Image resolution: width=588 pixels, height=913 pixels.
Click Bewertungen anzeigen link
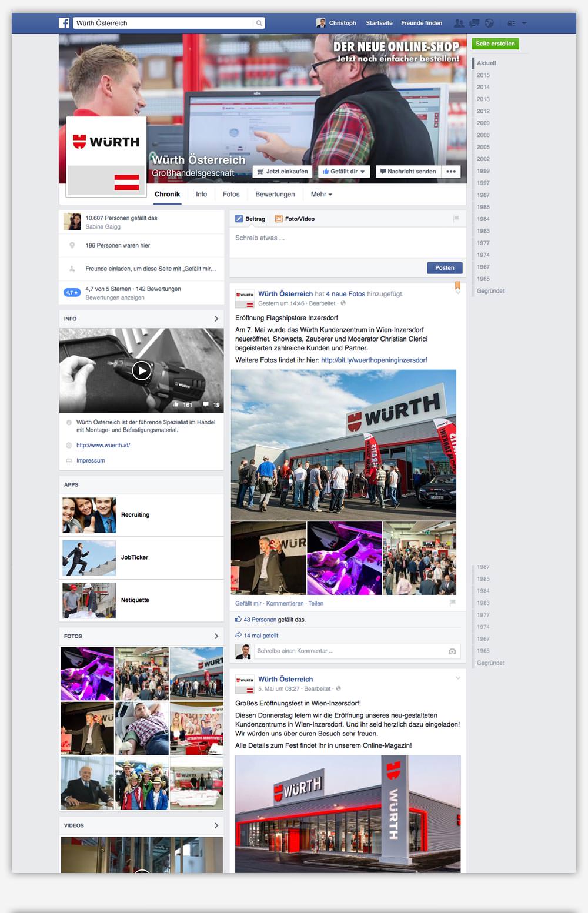115,297
